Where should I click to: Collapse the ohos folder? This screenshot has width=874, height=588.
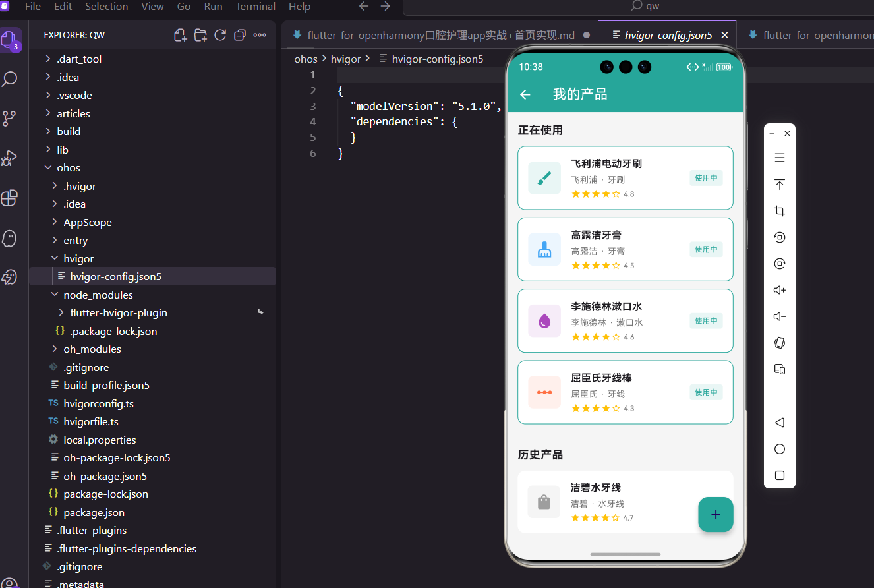(x=152, y=167)
